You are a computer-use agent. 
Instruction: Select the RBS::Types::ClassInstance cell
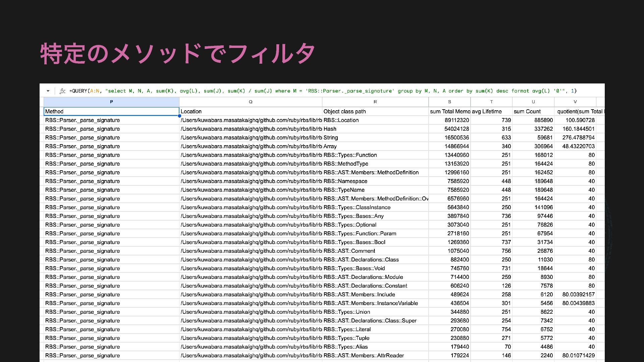(x=375, y=207)
